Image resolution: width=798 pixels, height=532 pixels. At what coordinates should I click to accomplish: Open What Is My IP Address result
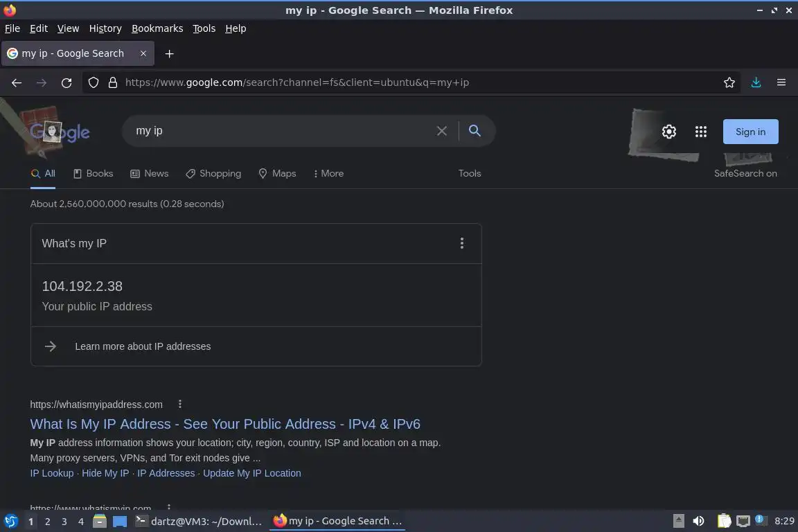[225, 424]
